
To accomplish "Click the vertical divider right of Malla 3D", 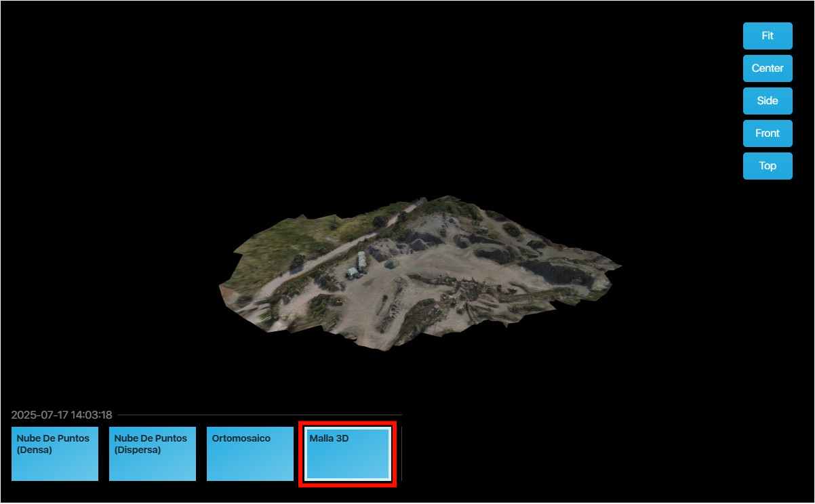I will point(402,454).
